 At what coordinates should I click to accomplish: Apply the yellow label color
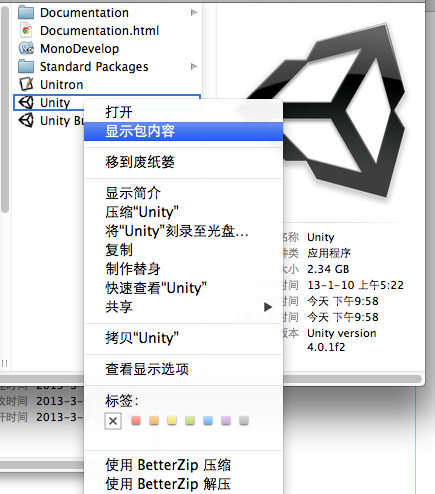172,420
